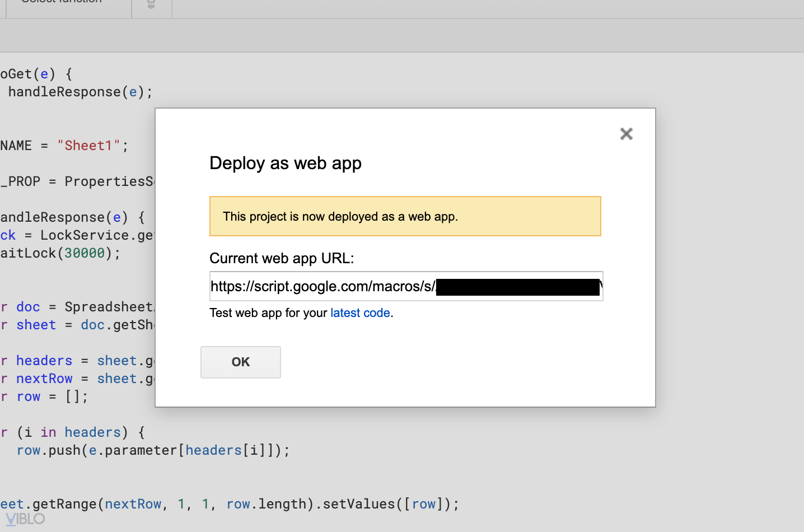
Task: Click headers in the for loop line
Action: click(x=93, y=432)
